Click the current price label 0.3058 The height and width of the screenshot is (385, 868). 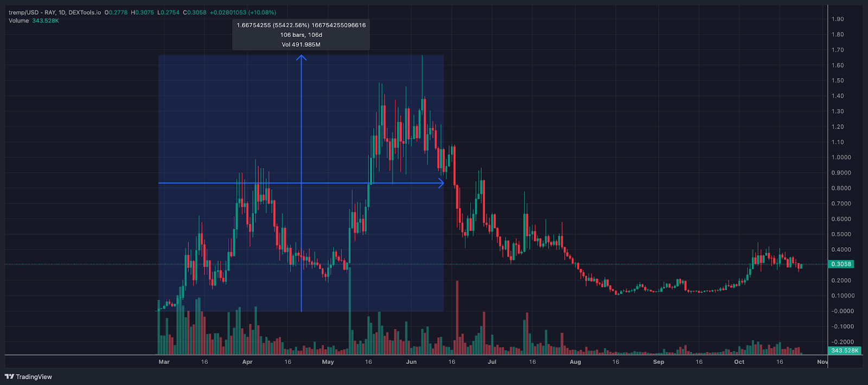pyautogui.click(x=841, y=264)
